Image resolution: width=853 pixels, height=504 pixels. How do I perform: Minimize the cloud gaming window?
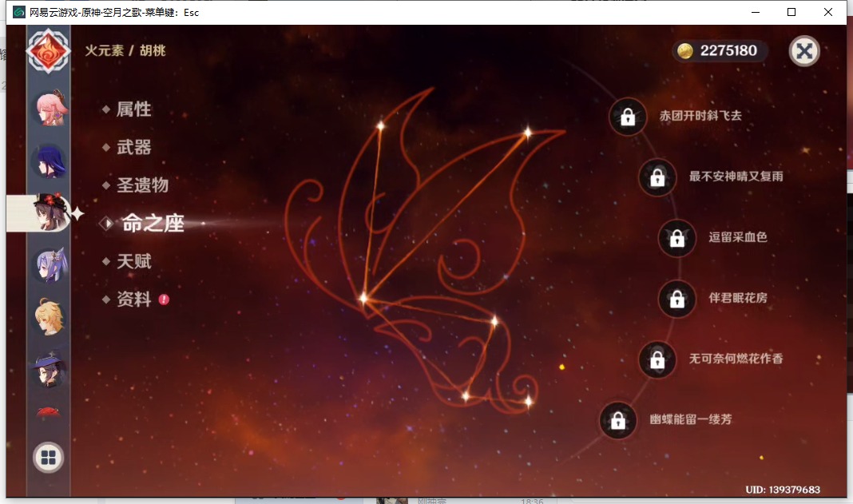[756, 12]
